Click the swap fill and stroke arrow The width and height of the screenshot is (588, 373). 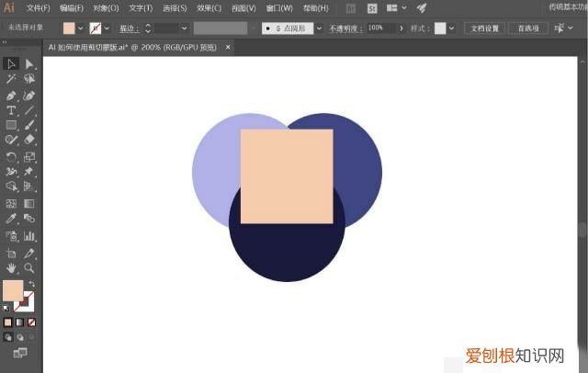(31, 284)
